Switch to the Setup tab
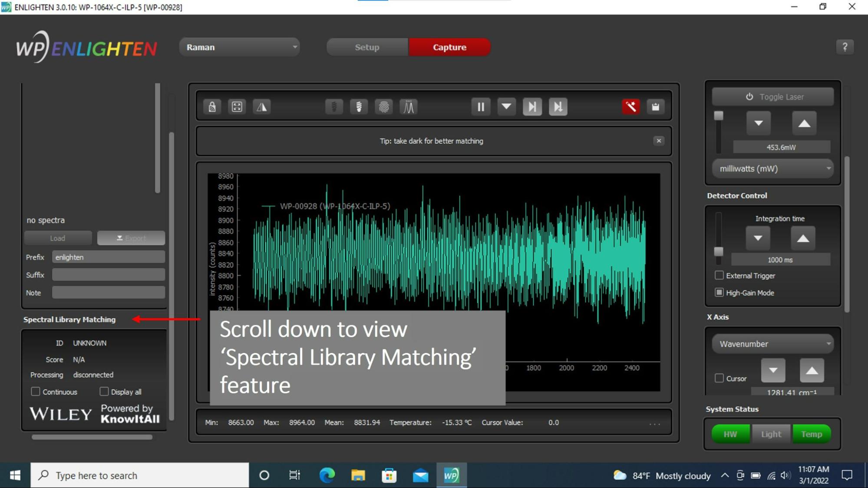 367,47
